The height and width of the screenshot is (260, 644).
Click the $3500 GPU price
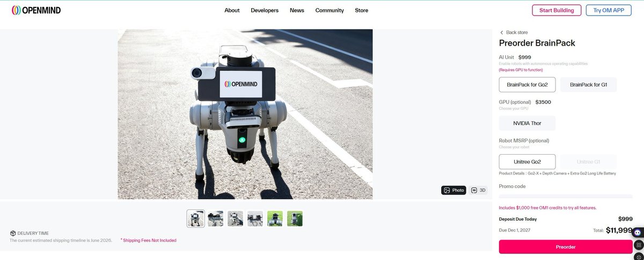[543, 102]
